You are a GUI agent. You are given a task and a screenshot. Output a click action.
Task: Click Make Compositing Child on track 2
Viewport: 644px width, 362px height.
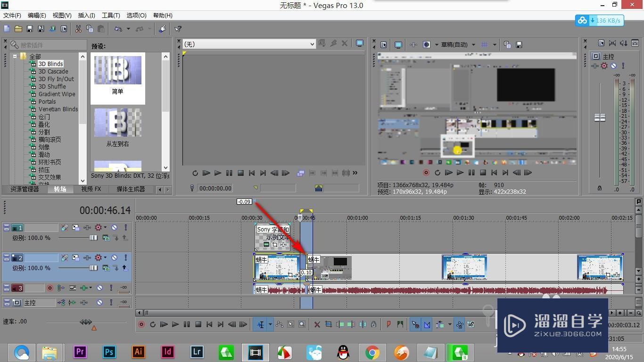pyautogui.click(x=125, y=268)
